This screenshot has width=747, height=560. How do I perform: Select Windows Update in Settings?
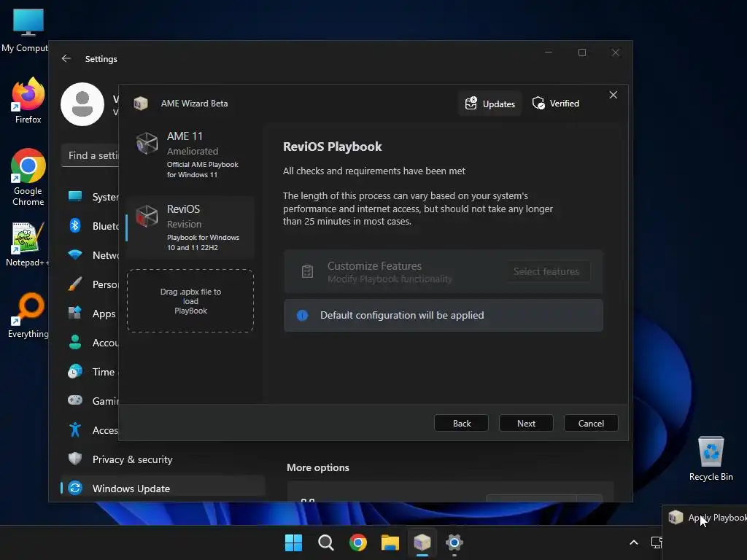coord(162,488)
